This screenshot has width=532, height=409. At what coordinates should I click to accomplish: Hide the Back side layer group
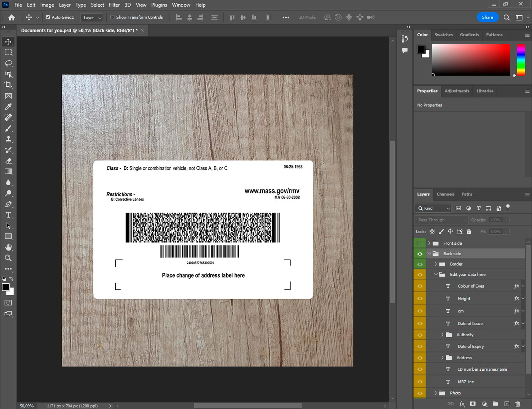(x=420, y=253)
